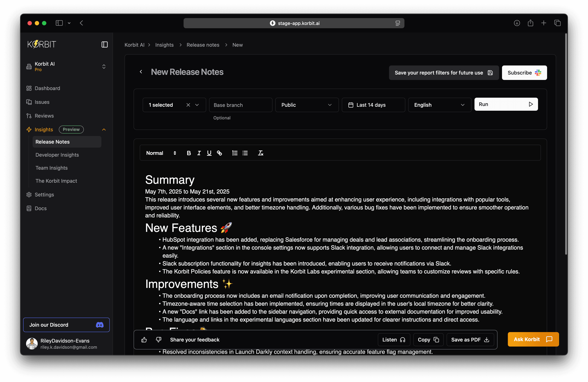The image size is (588, 382).
Task: Click the Ask Korbit chat button
Action: 533,339
